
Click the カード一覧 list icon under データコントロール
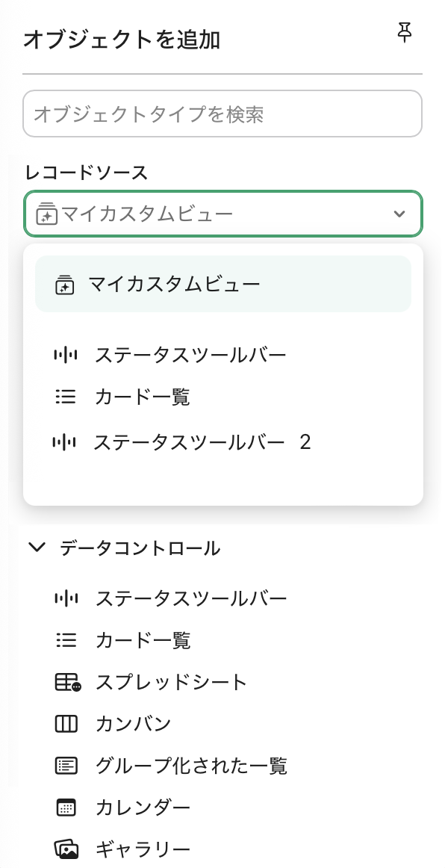point(67,640)
